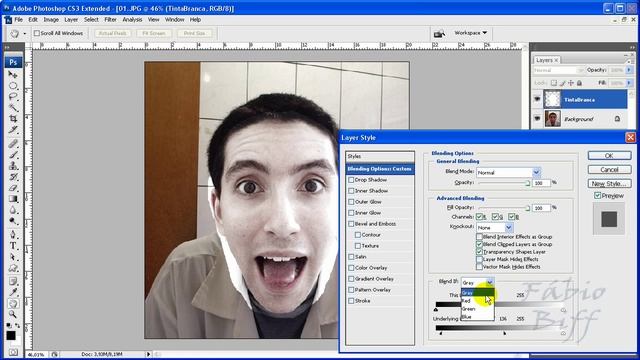The height and width of the screenshot is (360, 640).
Task: Open the Image menu
Action: [51, 20]
